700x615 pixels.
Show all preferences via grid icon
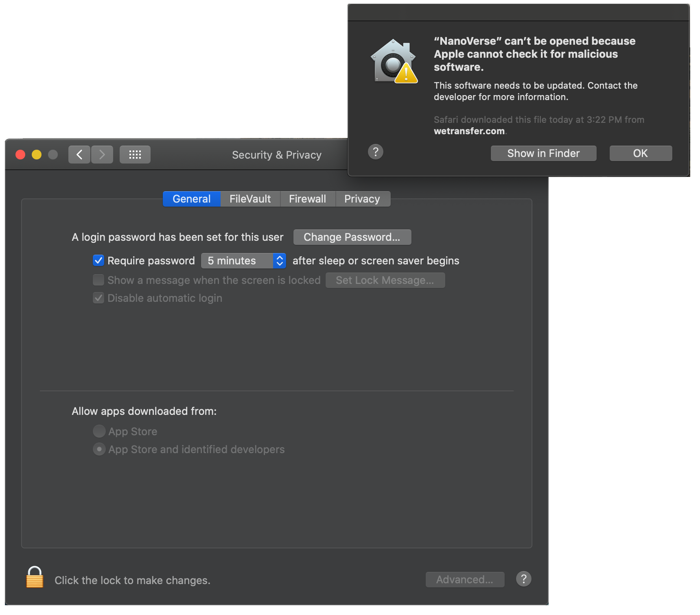[135, 155]
